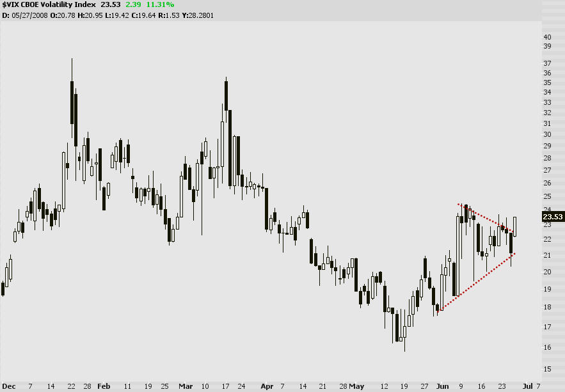Image resolution: width=565 pixels, height=392 pixels.
Task: Click the 20 label on price axis
Action: (x=547, y=272)
